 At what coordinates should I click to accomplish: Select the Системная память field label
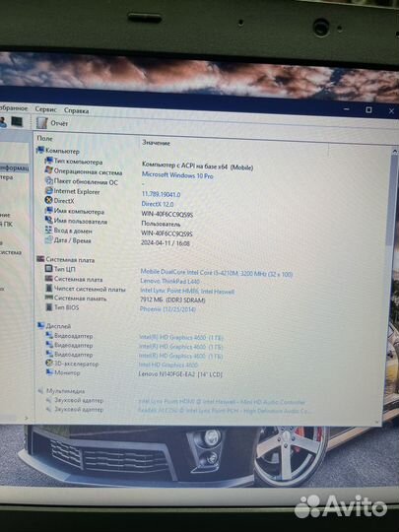(81, 299)
